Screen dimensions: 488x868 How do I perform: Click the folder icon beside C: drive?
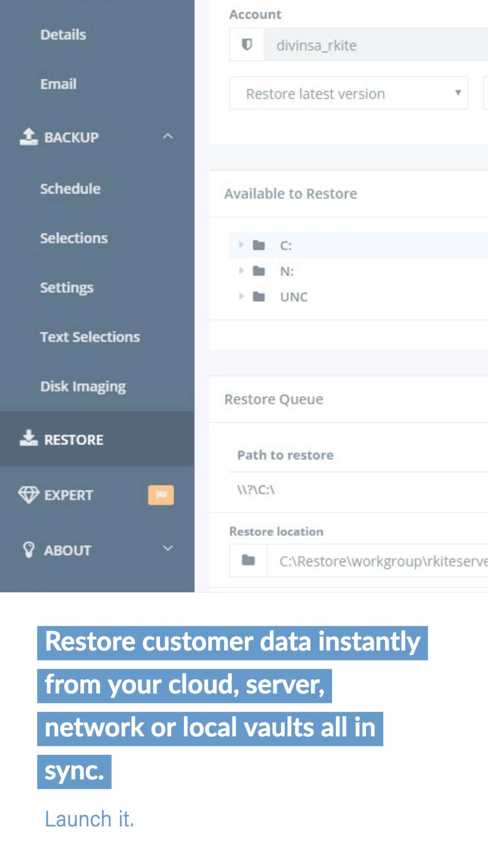point(259,245)
